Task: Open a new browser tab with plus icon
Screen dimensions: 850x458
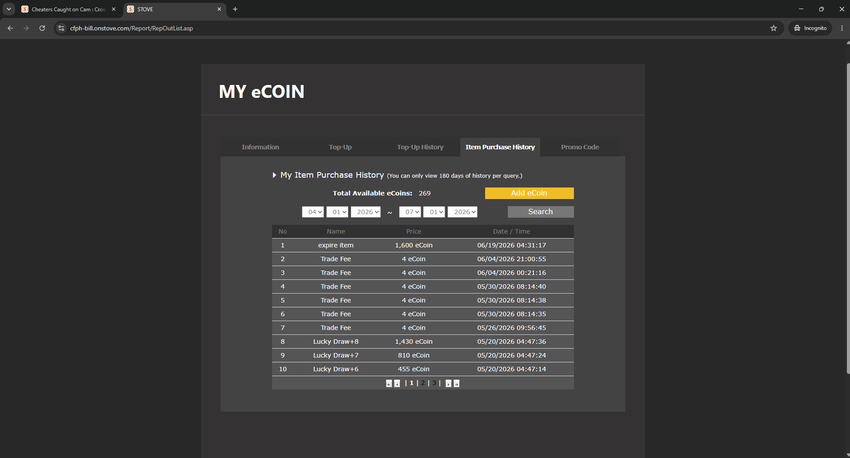Action: (235, 9)
